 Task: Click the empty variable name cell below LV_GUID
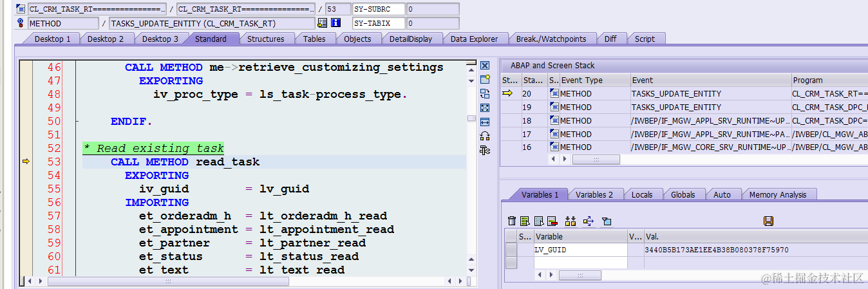(580, 263)
